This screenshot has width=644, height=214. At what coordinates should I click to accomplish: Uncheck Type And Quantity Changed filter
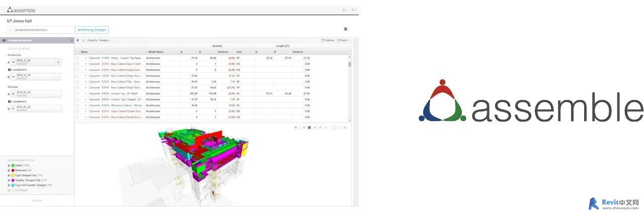[x=9, y=185]
